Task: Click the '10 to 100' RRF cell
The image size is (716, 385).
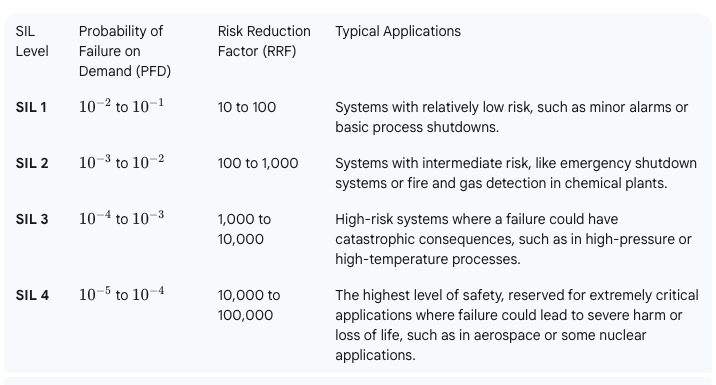Action: click(x=247, y=107)
